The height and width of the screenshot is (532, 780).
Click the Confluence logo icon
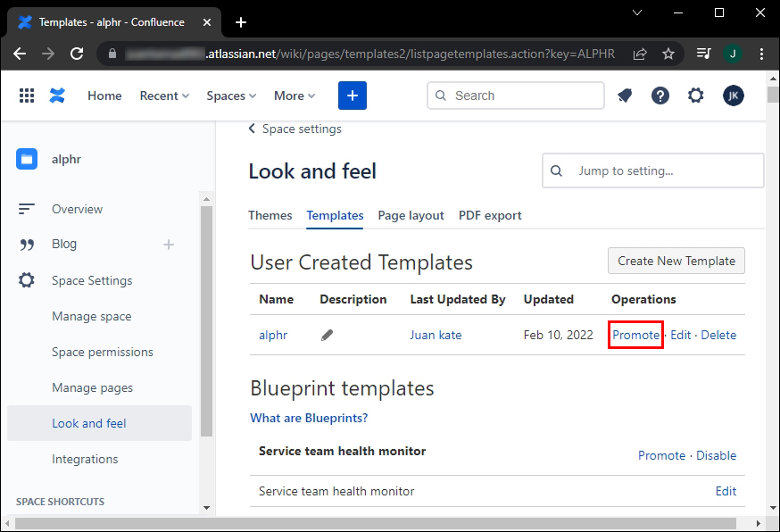click(x=58, y=96)
